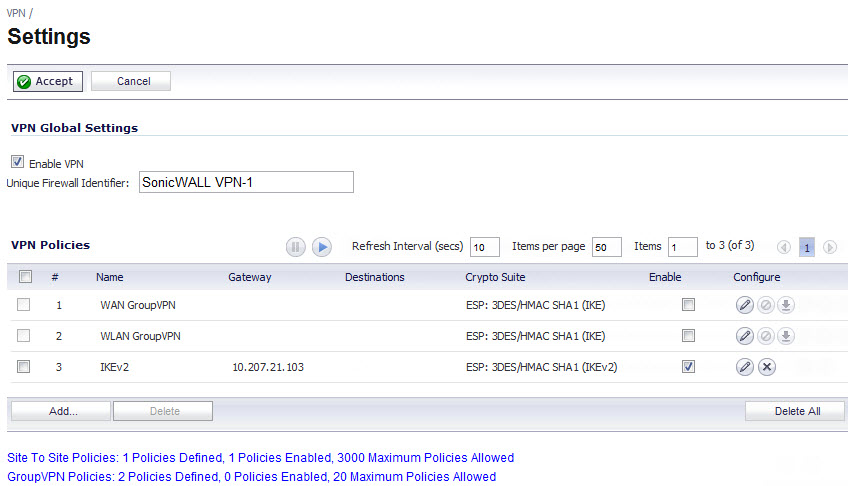Image resolution: width=848 pixels, height=486 pixels.
Task: Click the Items per page field
Action: 606,247
